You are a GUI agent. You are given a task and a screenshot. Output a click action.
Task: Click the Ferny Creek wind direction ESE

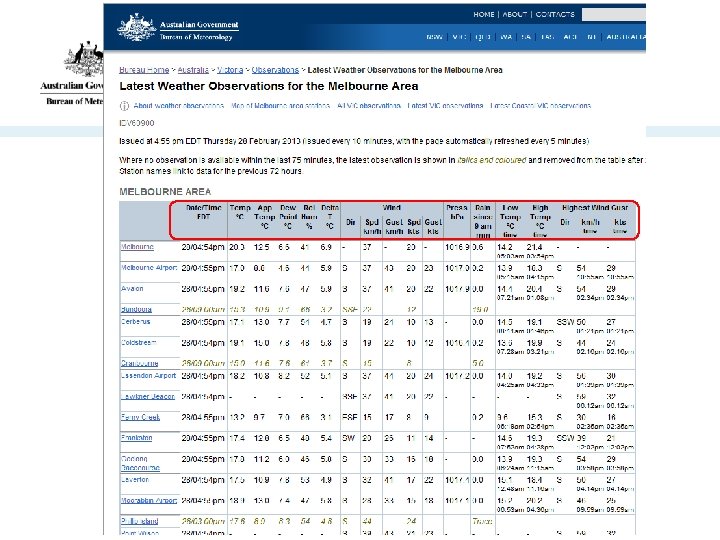point(349,417)
